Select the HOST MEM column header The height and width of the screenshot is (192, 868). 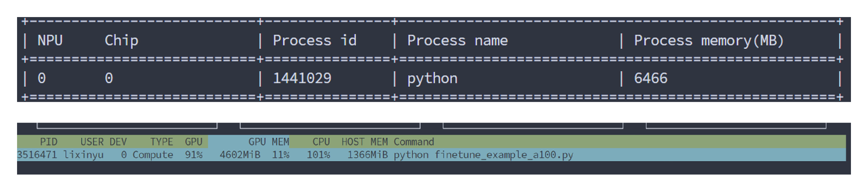[x=364, y=142]
